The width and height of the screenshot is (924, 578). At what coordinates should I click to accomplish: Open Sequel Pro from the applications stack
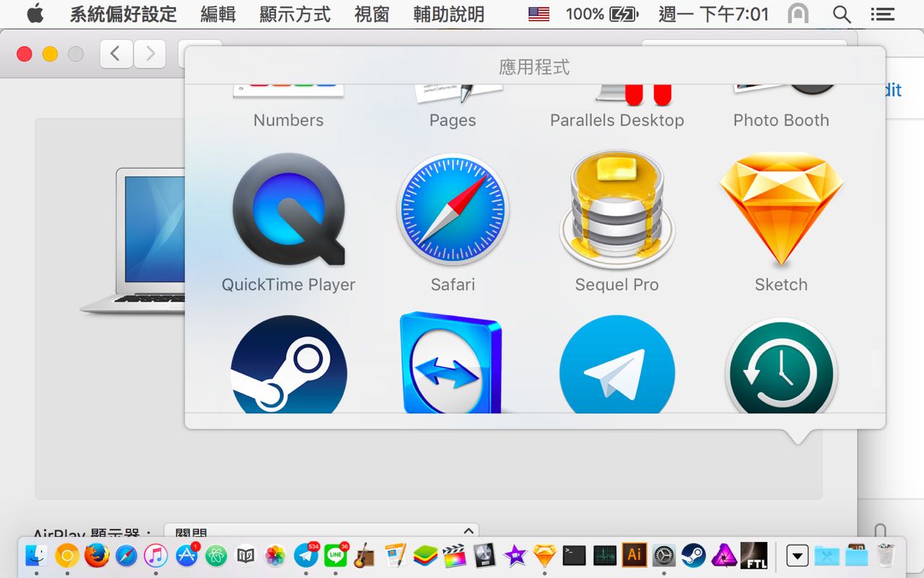pyautogui.click(x=617, y=210)
